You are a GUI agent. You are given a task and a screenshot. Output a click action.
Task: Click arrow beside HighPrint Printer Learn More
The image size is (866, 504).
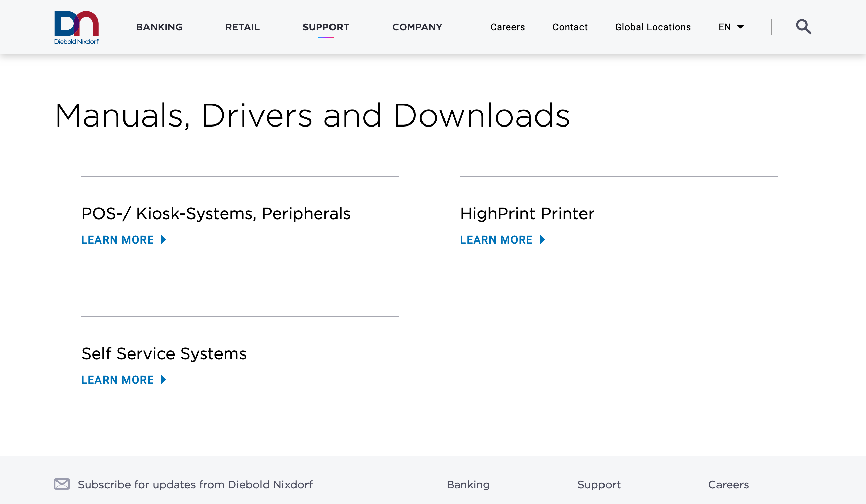(542, 239)
